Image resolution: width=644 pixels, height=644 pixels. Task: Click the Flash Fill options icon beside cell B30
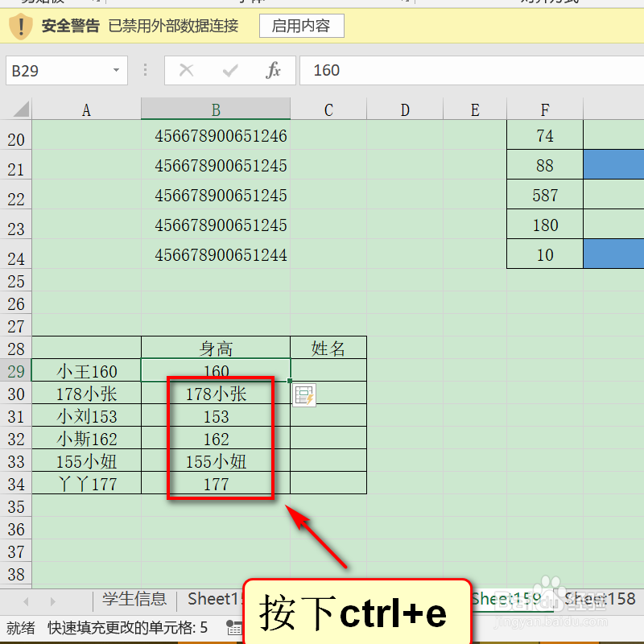(x=304, y=397)
